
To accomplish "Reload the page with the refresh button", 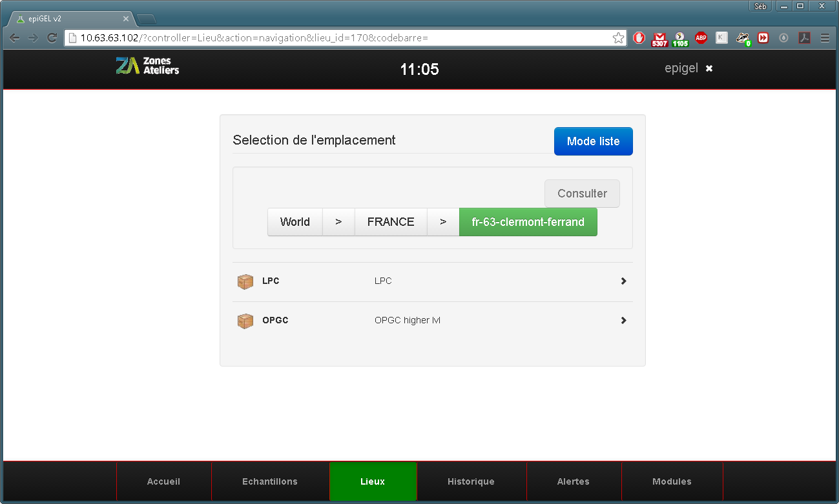I will click(52, 38).
